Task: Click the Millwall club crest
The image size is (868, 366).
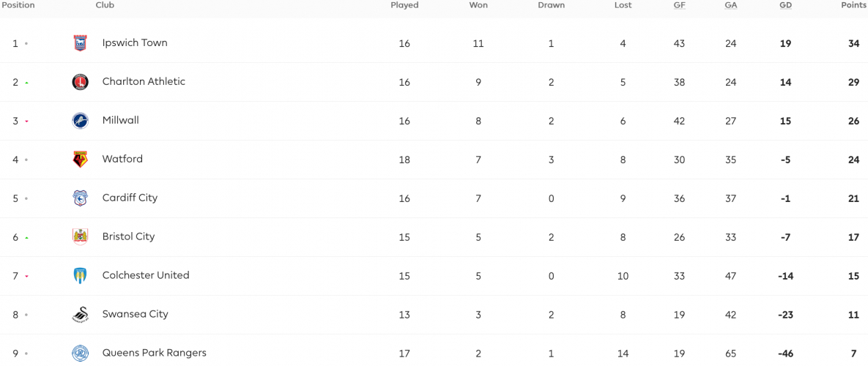Action: coord(81,121)
